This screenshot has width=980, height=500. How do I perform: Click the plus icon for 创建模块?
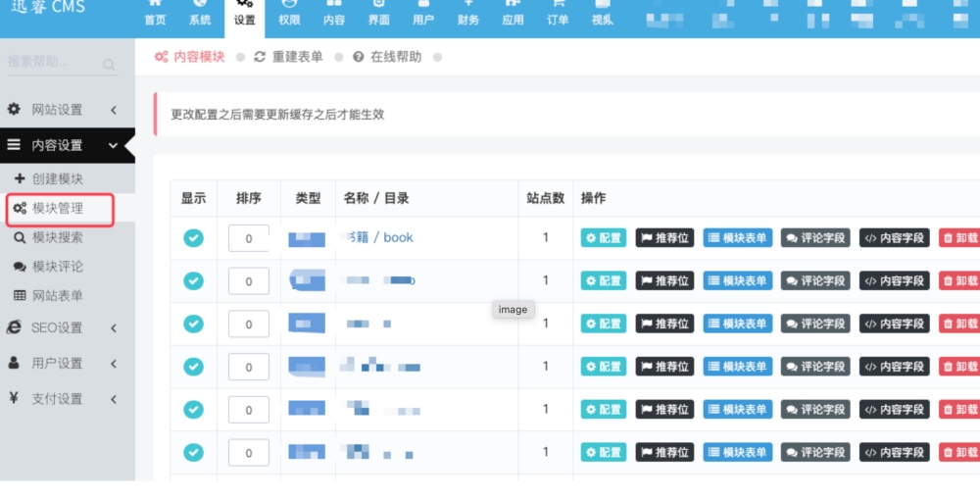(20, 178)
